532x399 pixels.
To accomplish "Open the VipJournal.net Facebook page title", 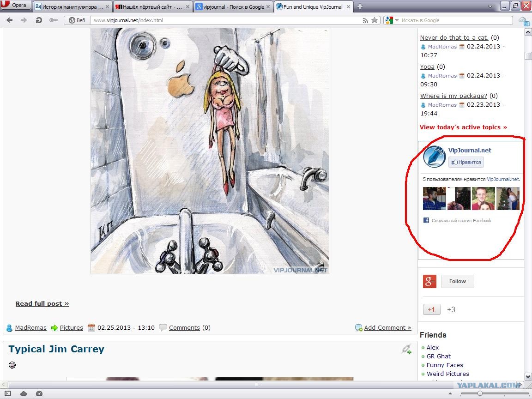I will click(x=470, y=150).
